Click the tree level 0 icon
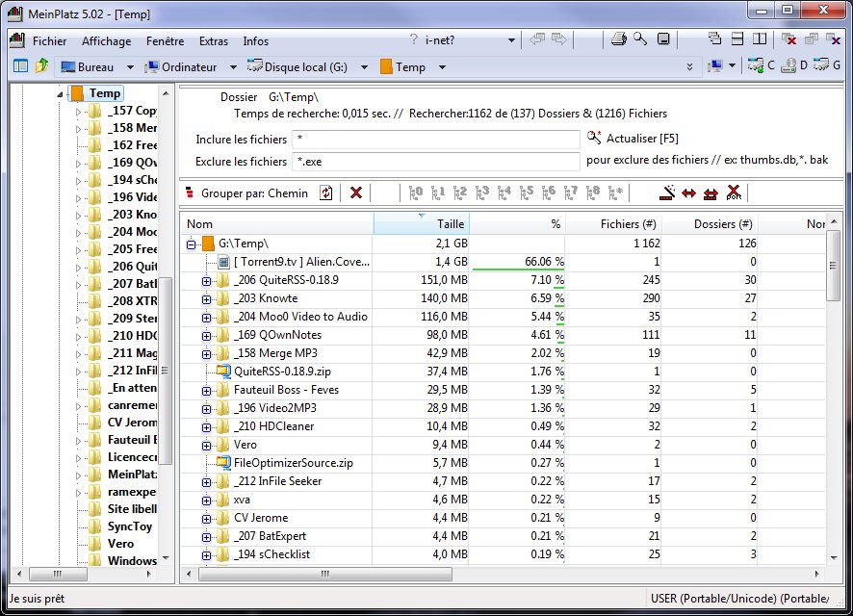Image resolution: width=853 pixels, height=616 pixels. click(416, 192)
